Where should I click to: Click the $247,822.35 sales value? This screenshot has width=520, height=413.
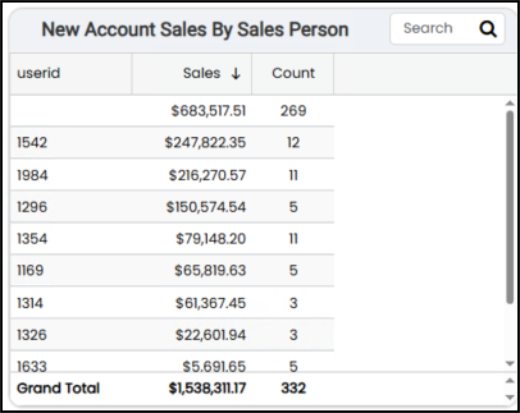(205, 143)
